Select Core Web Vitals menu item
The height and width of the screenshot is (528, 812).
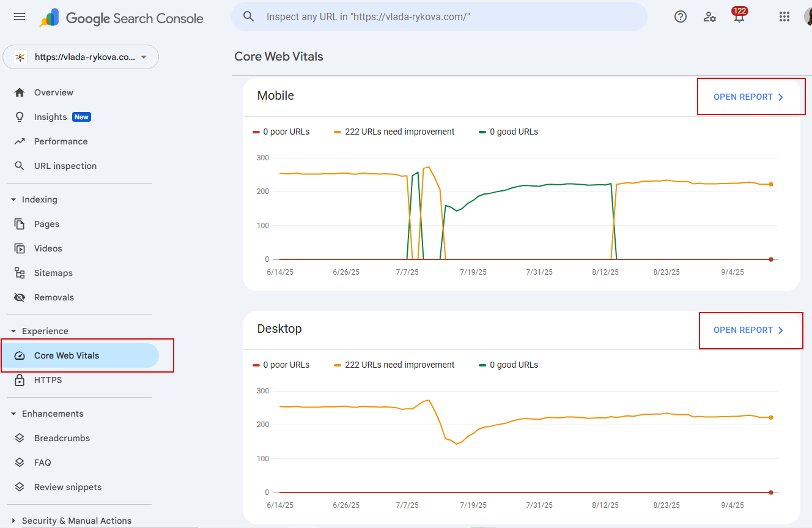tap(66, 355)
